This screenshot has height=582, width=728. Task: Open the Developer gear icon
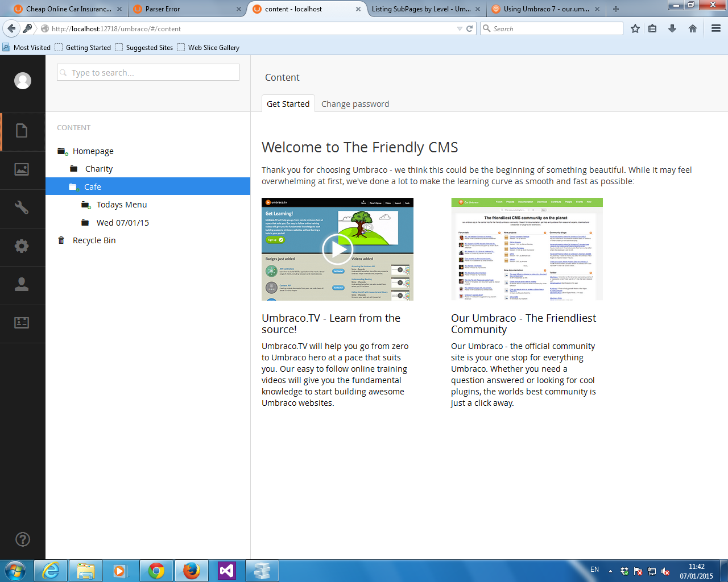(x=22, y=246)
